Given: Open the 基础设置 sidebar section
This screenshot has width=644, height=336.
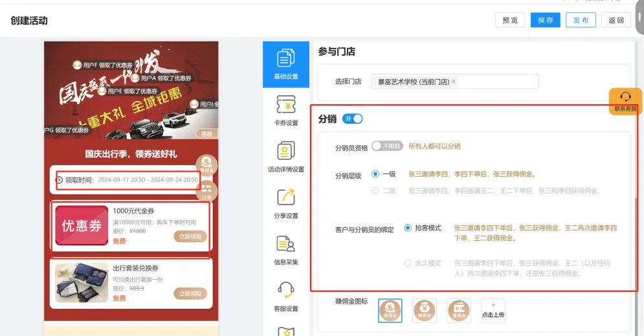Looking at the screenshot, I should 285,64.
